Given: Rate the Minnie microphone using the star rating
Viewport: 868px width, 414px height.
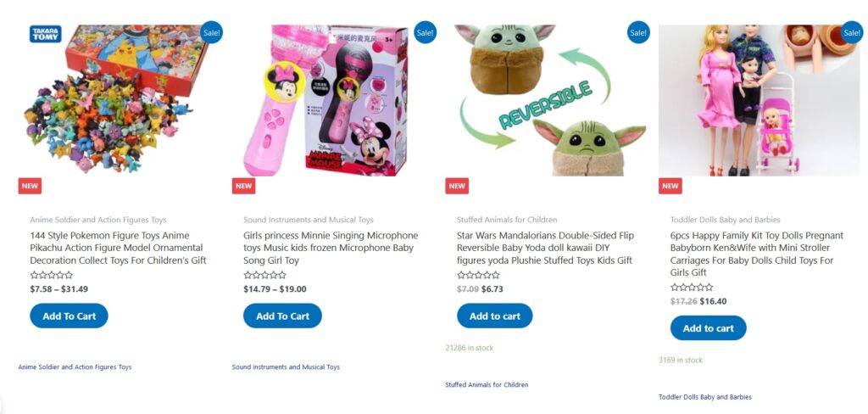Looking at the screenshot, I should coord(265,275).
